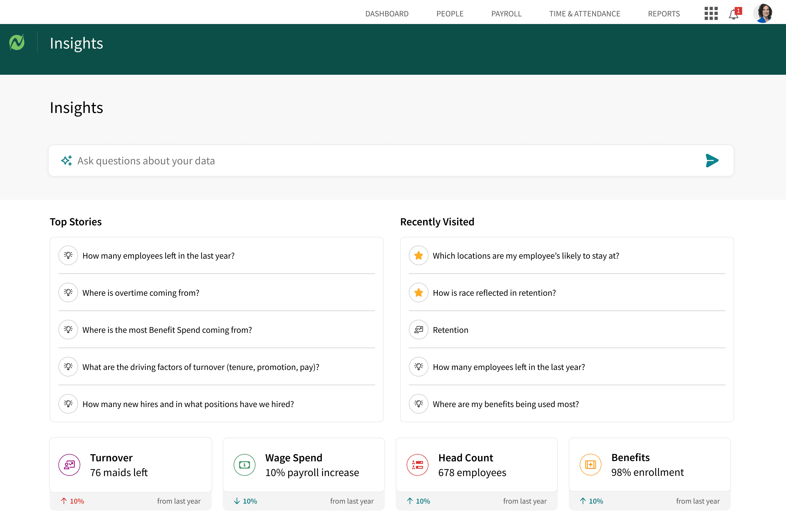The image size is (786, 532).
Task: Open the Retention recently visited item
Action: click(451, 330)
